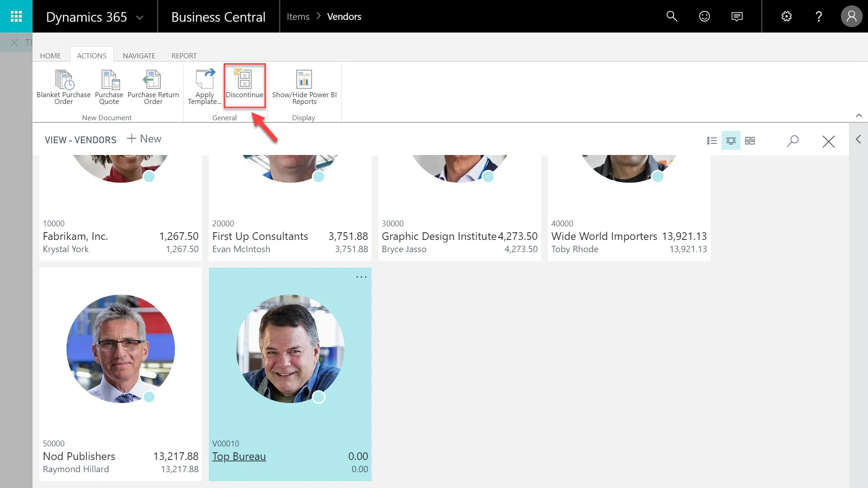The image size is (868, 488).
Task: Open settings gear in top bar
Action: (x=787, y=17)
